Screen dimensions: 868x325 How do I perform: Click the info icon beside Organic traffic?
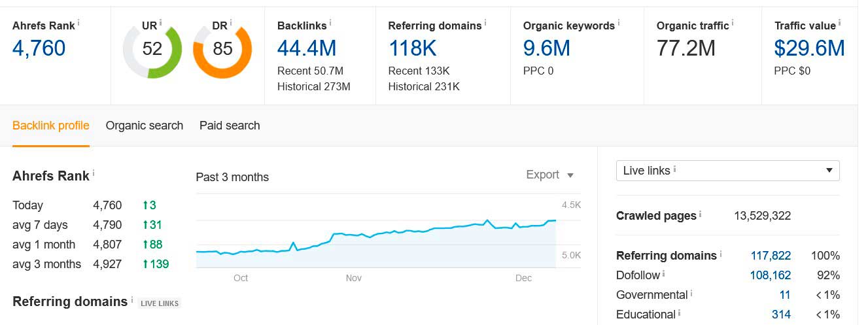click(x=733, y=23)
